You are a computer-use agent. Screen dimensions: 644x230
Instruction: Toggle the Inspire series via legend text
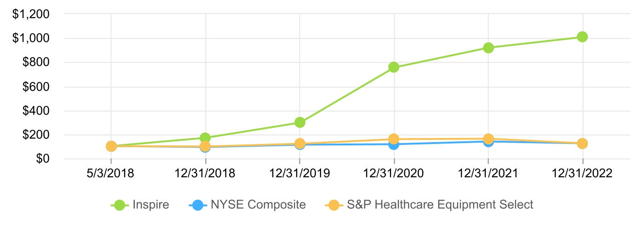pyautogui.click(x=150, y=205)
